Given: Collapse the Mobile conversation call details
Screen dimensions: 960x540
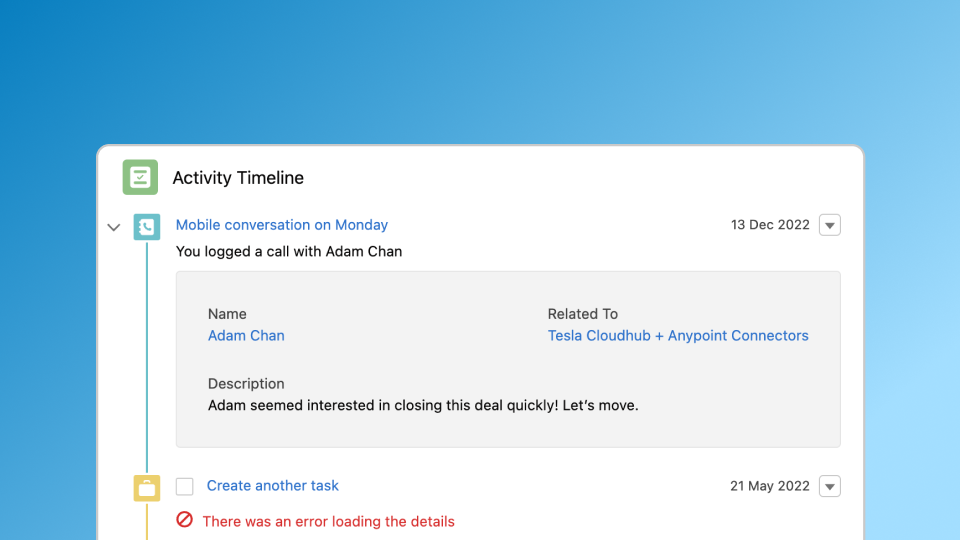Looking at the screenshot, I should pos(113,227).
